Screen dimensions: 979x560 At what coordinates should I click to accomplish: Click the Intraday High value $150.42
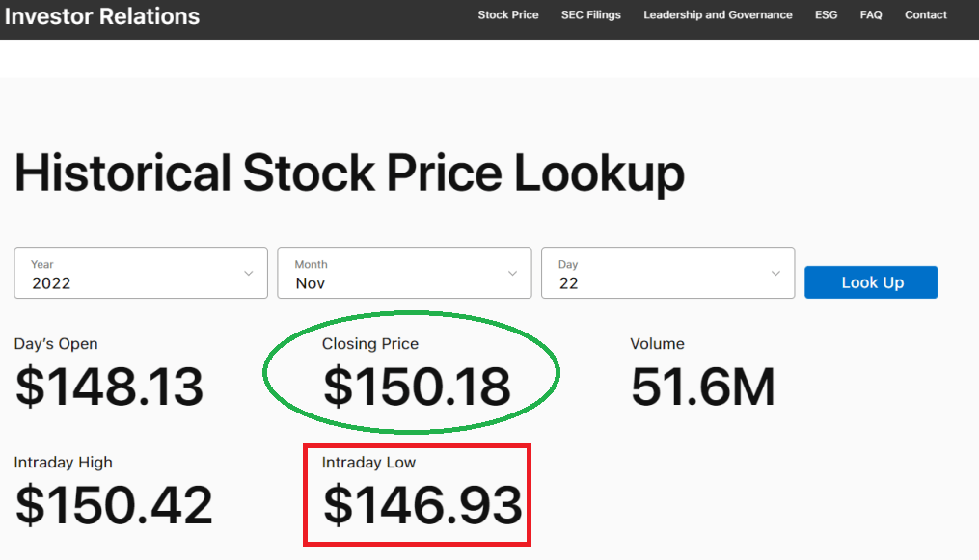114,506
